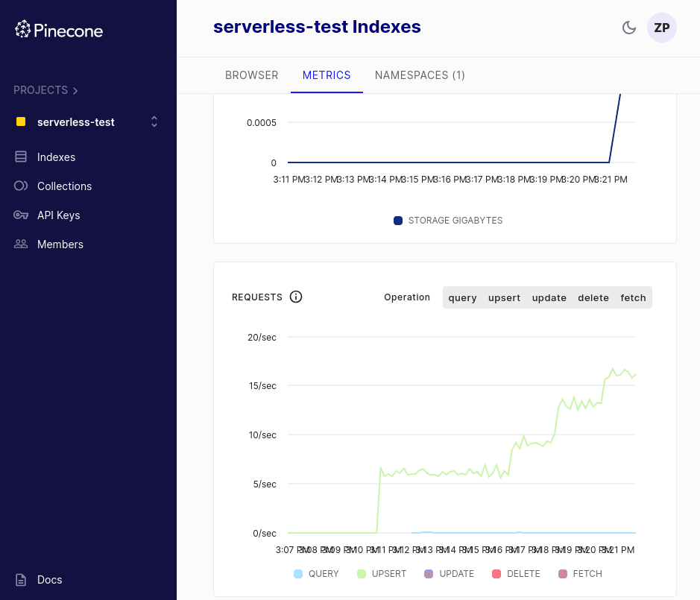The height and width of the screenshot is (600, 700).
Task: Filter requests by the upsert operation
Action: click(x=504, y=297)
